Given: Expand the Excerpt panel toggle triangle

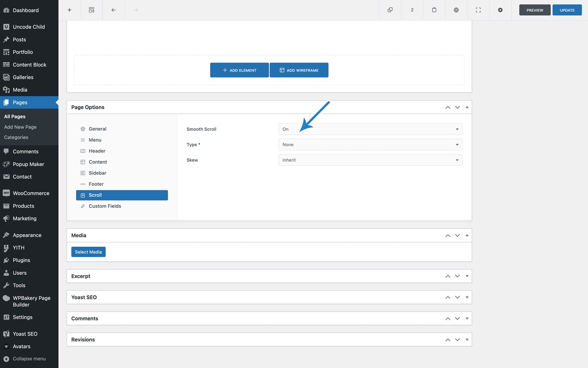Looking at the screenshot, I should (x=467, y=276).
